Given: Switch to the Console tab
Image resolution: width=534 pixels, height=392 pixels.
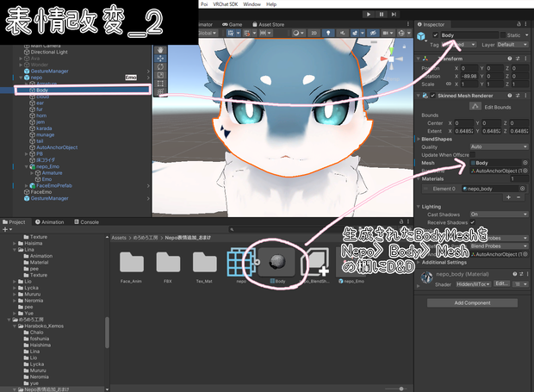Looking at the screenshot, I should pyautogui.click(x=86, y=222).
